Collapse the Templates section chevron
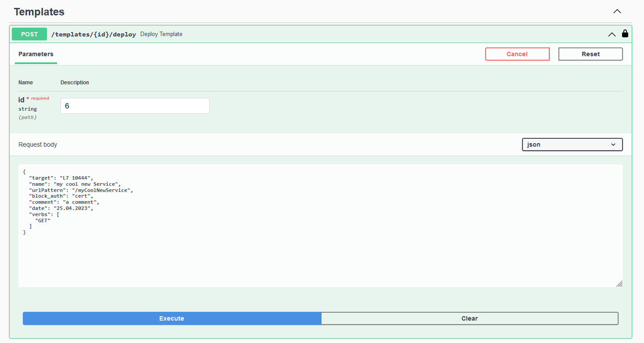This screenshot has width=644, height=343. (x=617, y=12)
